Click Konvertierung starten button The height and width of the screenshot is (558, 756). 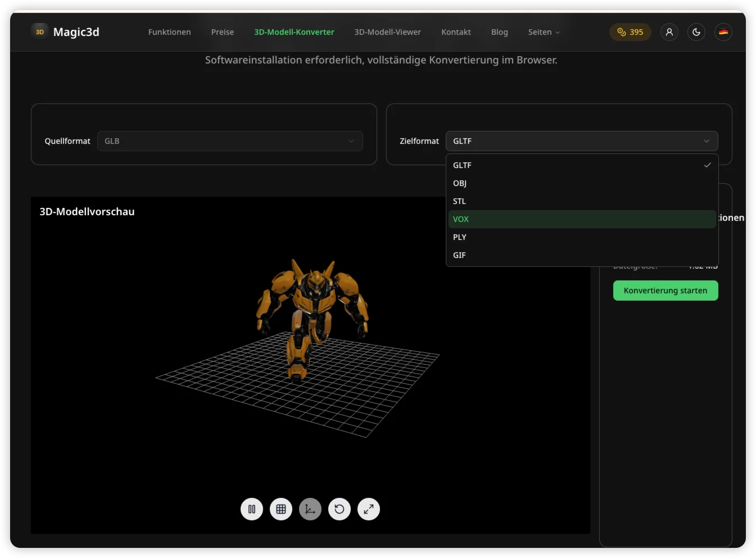tap(666, 291)
